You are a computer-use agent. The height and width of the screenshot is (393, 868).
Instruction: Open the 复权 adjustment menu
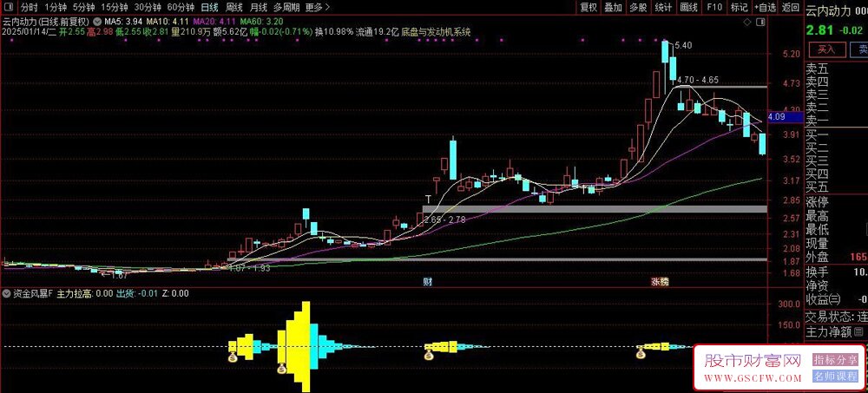click(589, 7)
